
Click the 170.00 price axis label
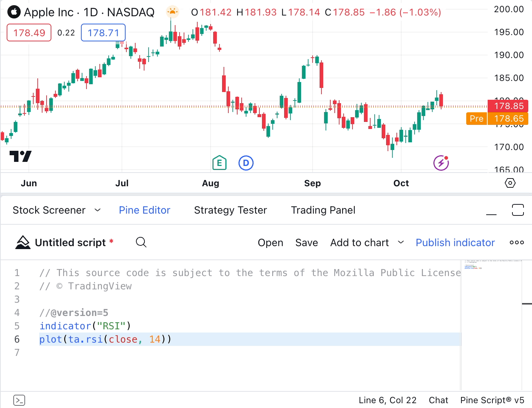[x=509, y=147]
